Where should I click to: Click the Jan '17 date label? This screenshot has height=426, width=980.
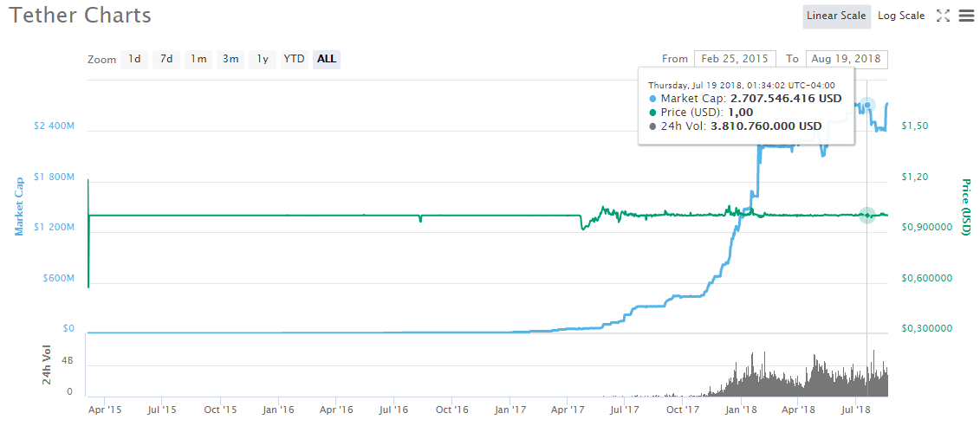(510, 410)
